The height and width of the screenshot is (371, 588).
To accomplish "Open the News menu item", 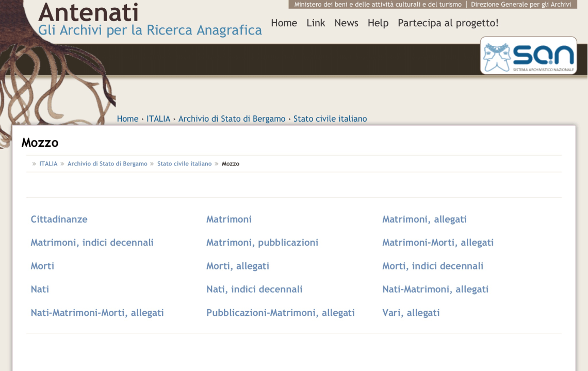I will 346,23.
